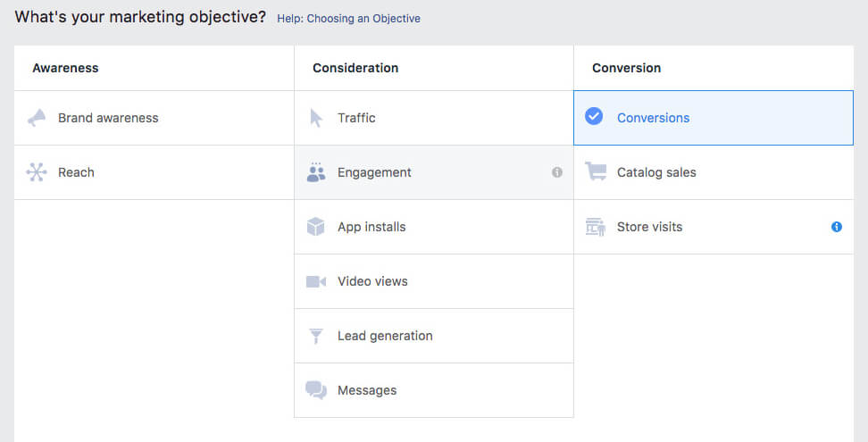The image size is (868, 442).
Task: Click the Conversion column header
Action: point(627,68)
